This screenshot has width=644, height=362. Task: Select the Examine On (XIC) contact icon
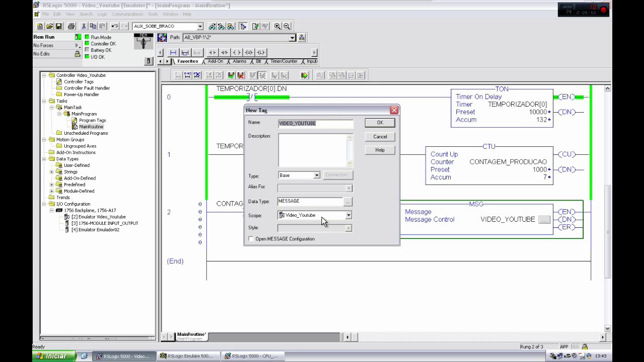[x=212, y=52]
